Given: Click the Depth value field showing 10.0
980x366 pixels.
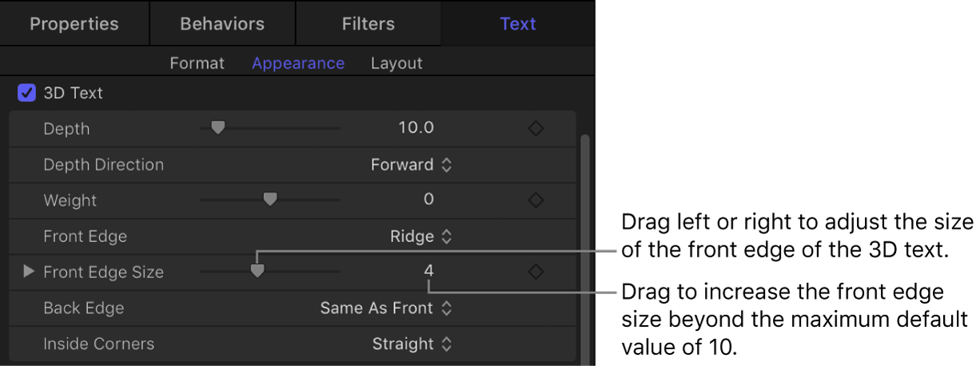Looking at the screenshot, I should coord(416,129).
